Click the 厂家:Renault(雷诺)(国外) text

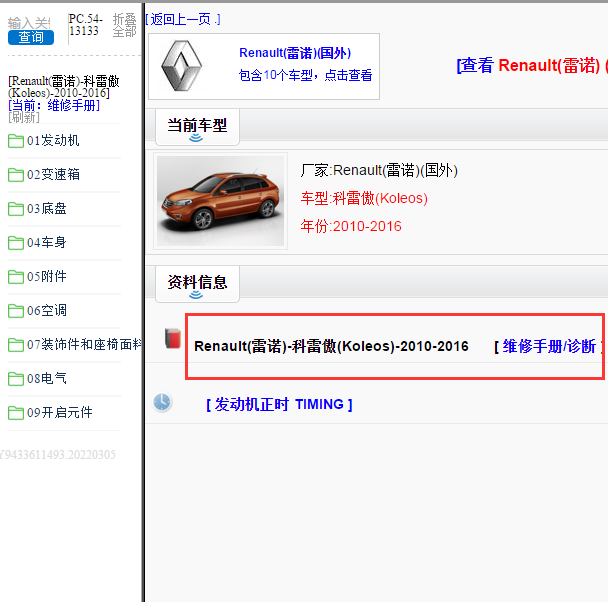pos(379,171)
